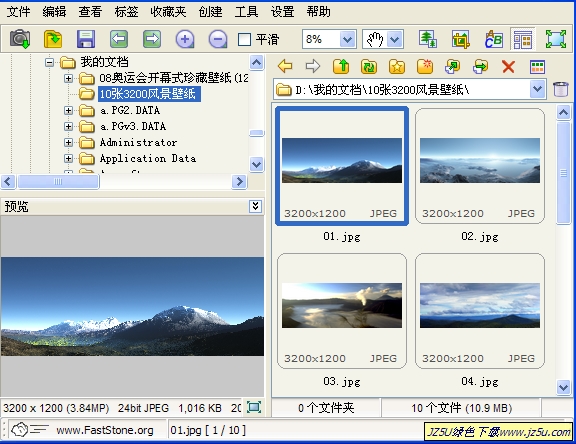Open the 创建 menu
The image size is (576, 444).
pos(210,12)
